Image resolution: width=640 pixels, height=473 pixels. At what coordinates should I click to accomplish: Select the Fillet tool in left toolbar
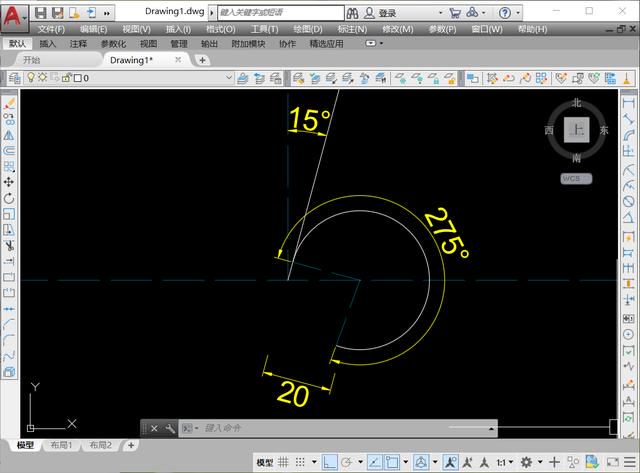click(x=9, y=340)
